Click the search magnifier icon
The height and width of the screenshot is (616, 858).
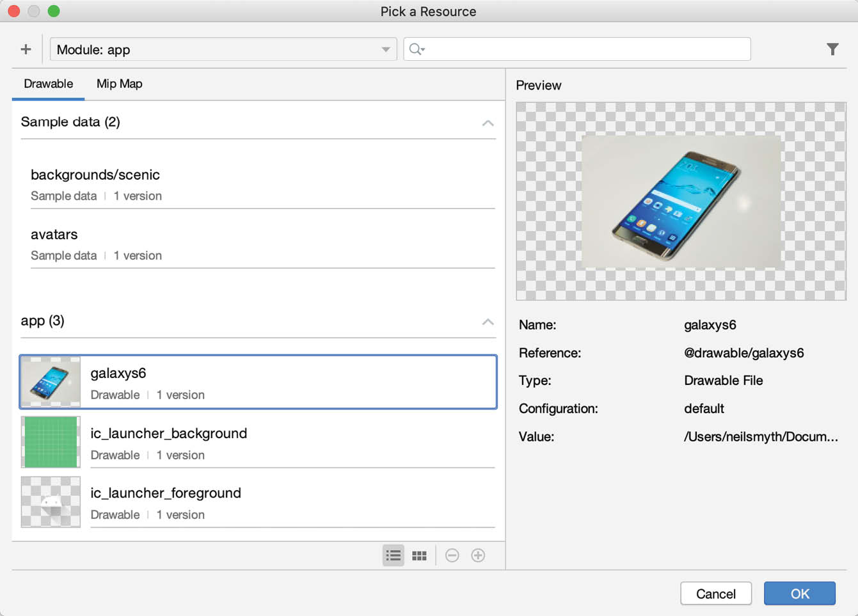tap(417, 49)
